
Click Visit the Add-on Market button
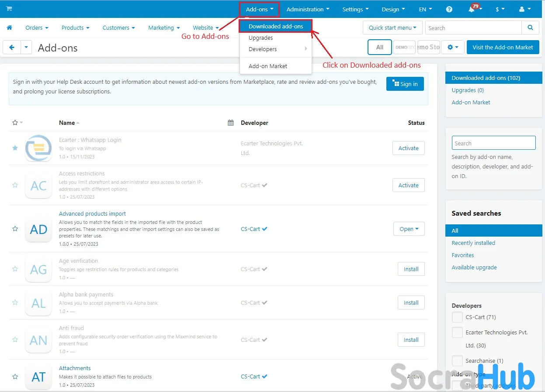pos(503,47)
